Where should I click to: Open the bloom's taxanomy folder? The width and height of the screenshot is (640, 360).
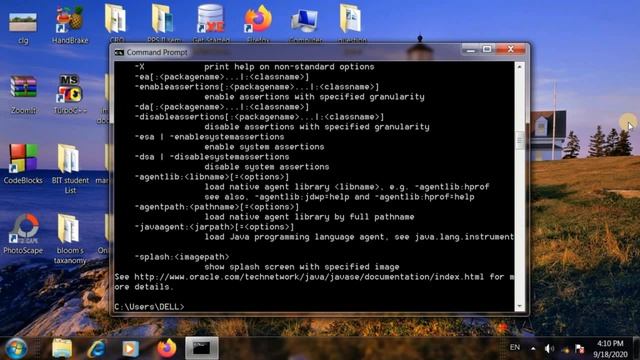70,239
